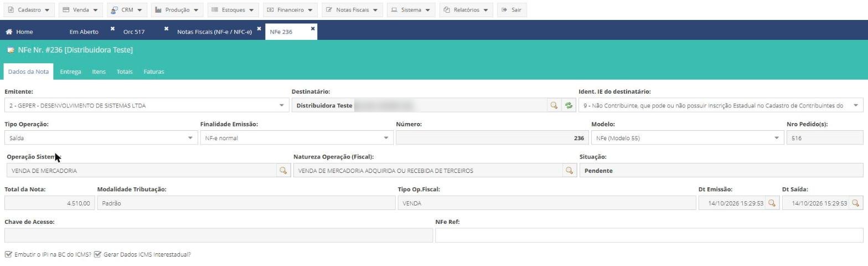Refresh Destinatário data with green arrows icon
Screen dimensions: 868x266
(x=569, y=105)
